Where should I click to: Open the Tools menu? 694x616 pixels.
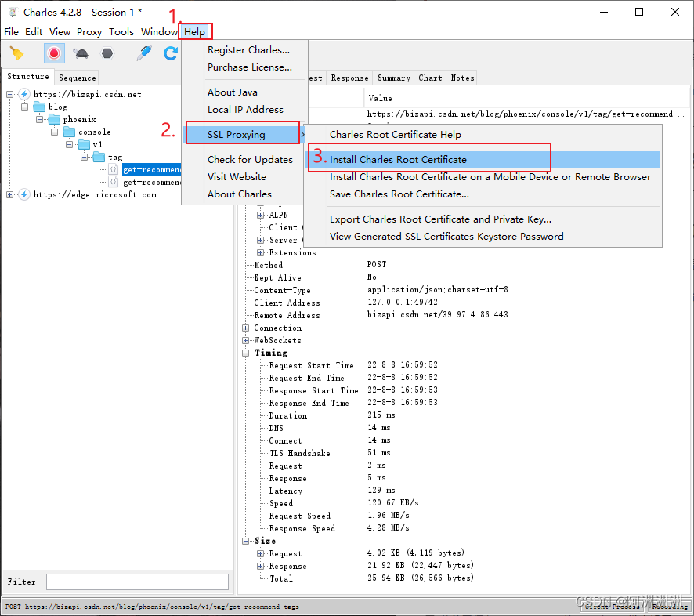(121, 32)
